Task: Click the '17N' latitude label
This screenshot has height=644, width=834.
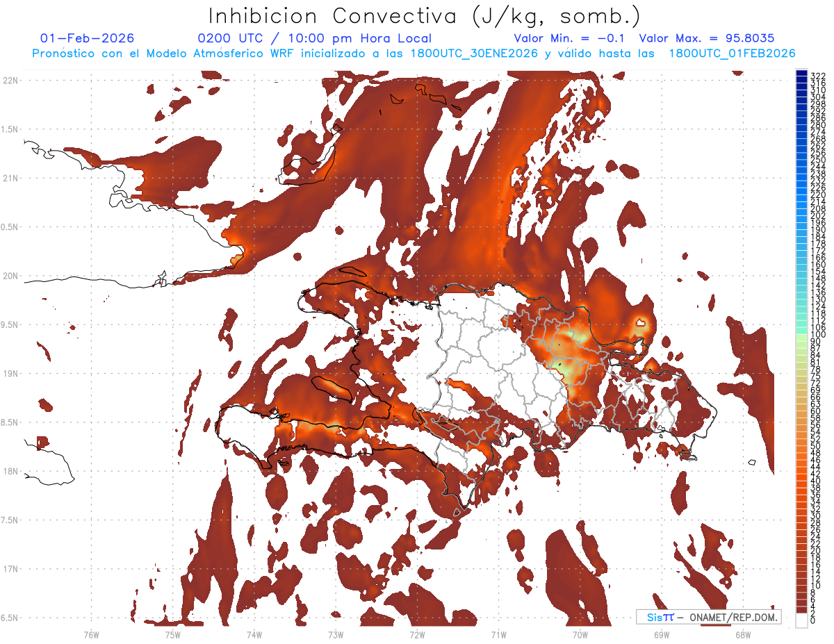Action: [x=10, y=569]
